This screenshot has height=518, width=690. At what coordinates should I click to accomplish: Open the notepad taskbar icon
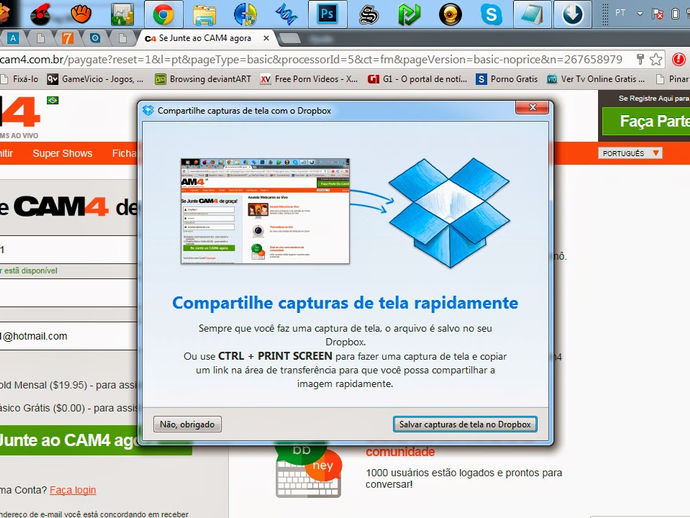pyautogui.click(x=532, y=14)
